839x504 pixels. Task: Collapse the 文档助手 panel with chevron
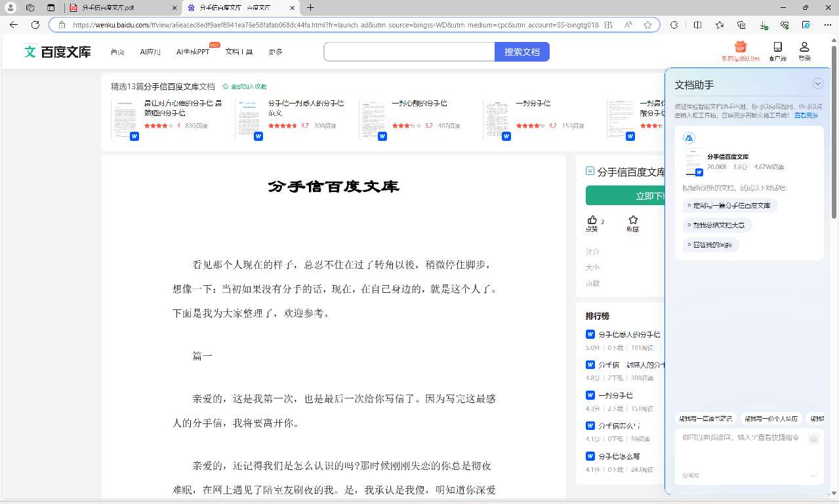pos(817,84)
